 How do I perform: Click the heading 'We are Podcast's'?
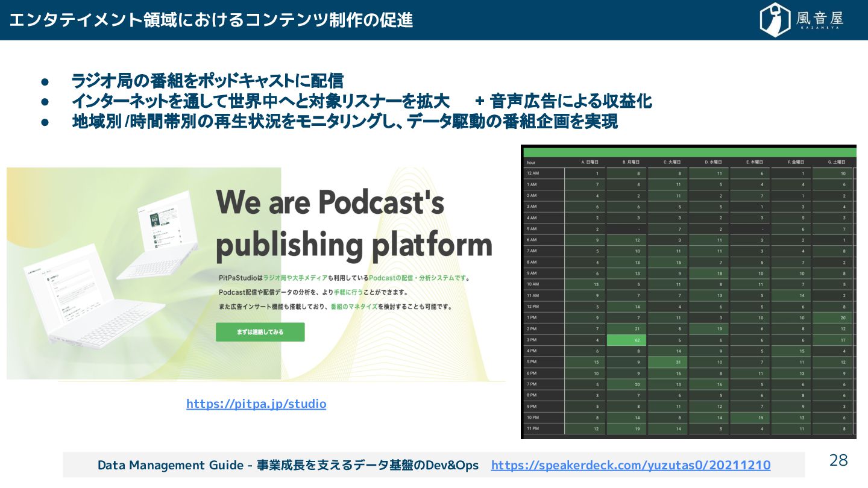330,202
